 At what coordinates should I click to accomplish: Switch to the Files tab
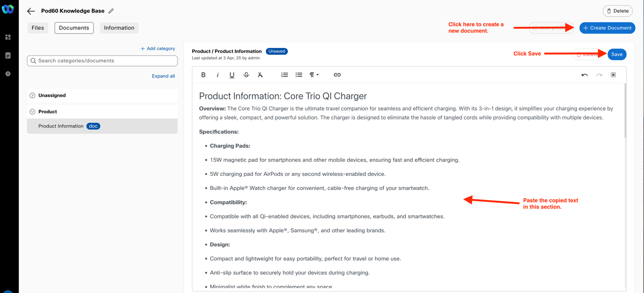(x=38, y=28)
